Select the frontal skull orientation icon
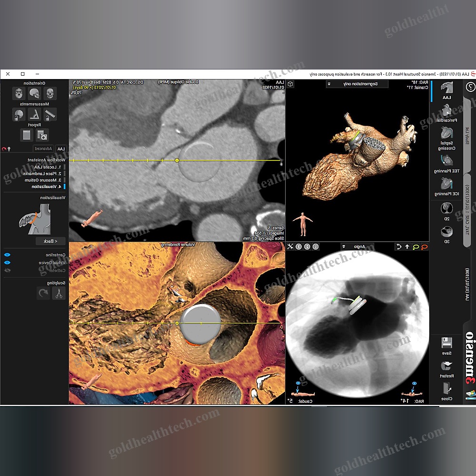Viewport: 476px width, 476px height. point(50,93)
